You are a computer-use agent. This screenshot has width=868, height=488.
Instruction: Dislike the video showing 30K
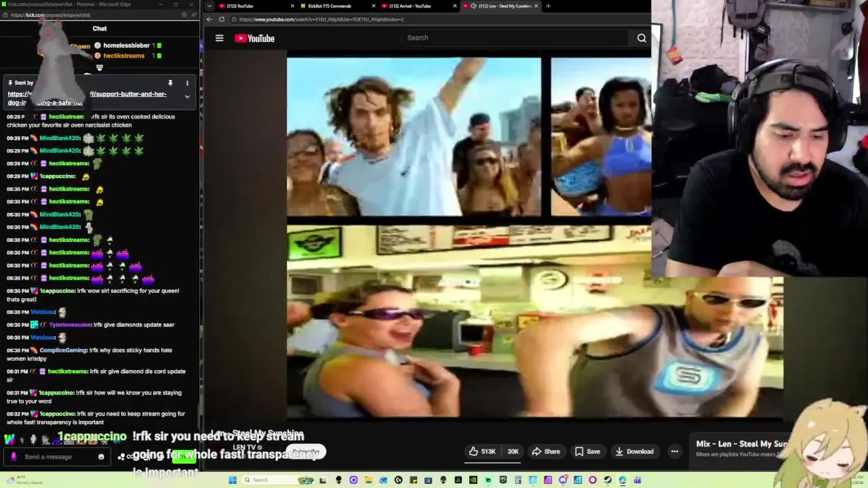513,451
